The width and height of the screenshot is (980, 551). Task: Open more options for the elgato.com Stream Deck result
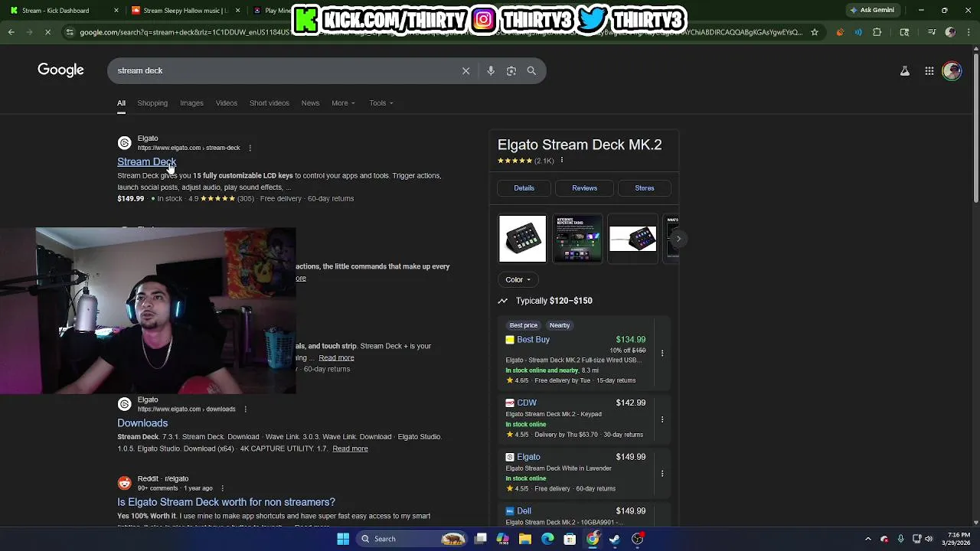pos(250,148)
